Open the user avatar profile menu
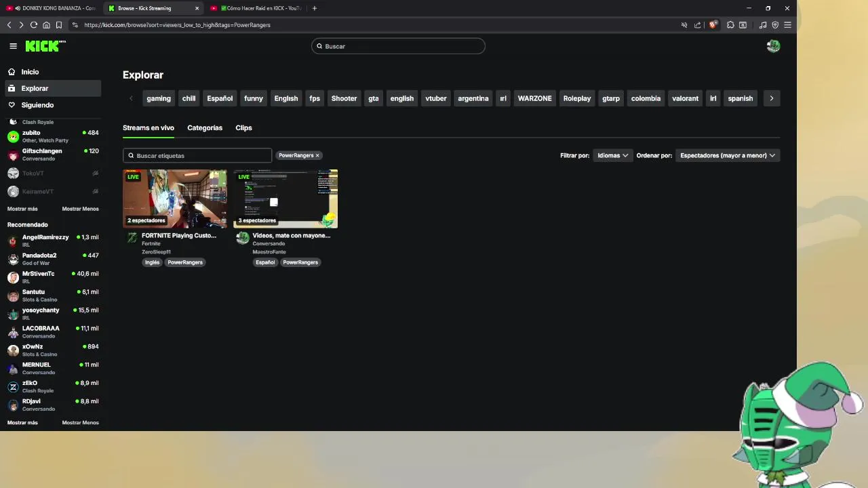 773,46
